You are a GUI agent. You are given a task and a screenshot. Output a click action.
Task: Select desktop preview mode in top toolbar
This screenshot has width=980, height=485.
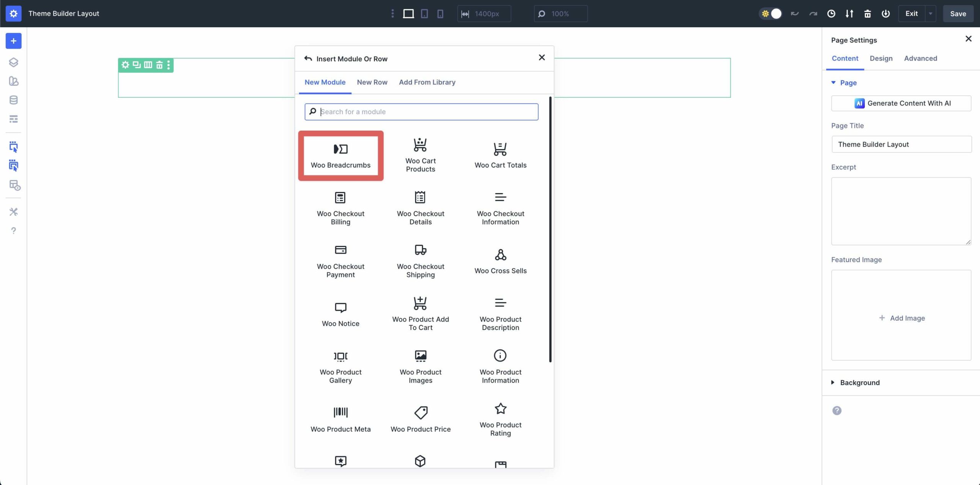[408, 13]
